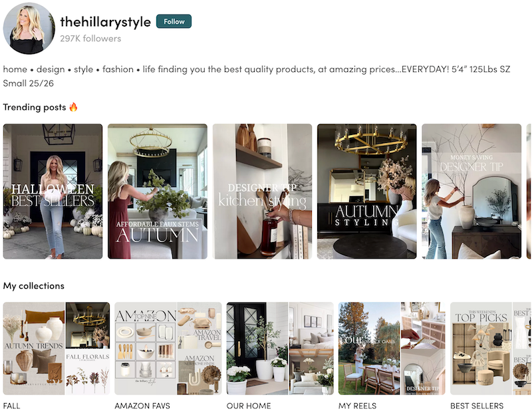Open the Amazon Top Nine collection cover

pyautogui.click(x=168, y=348)
